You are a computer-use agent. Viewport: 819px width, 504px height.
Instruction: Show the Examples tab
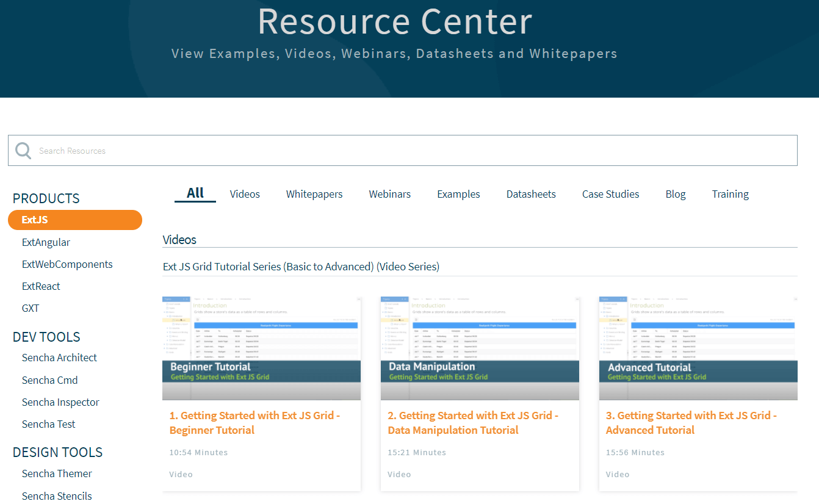[458, 194]
